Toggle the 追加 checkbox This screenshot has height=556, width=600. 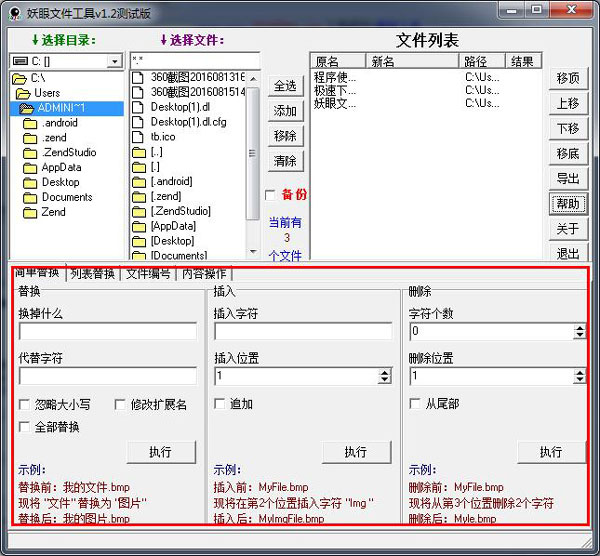[x=220, y=404]
